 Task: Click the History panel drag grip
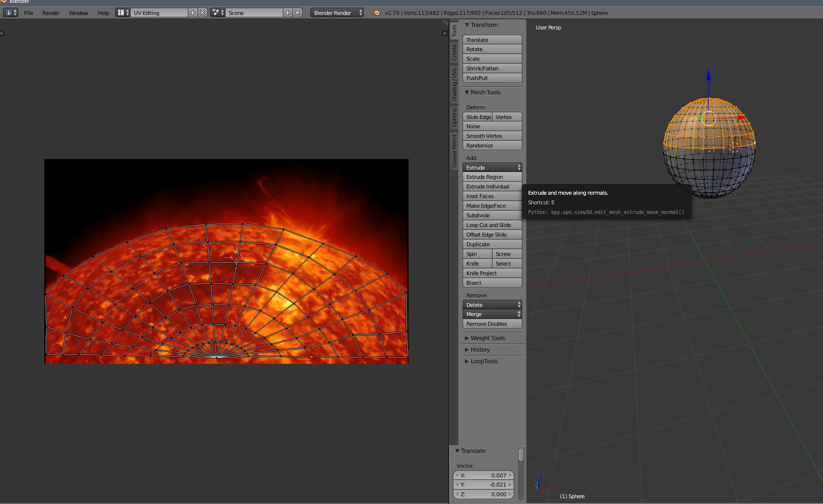[x=518, y=350]
